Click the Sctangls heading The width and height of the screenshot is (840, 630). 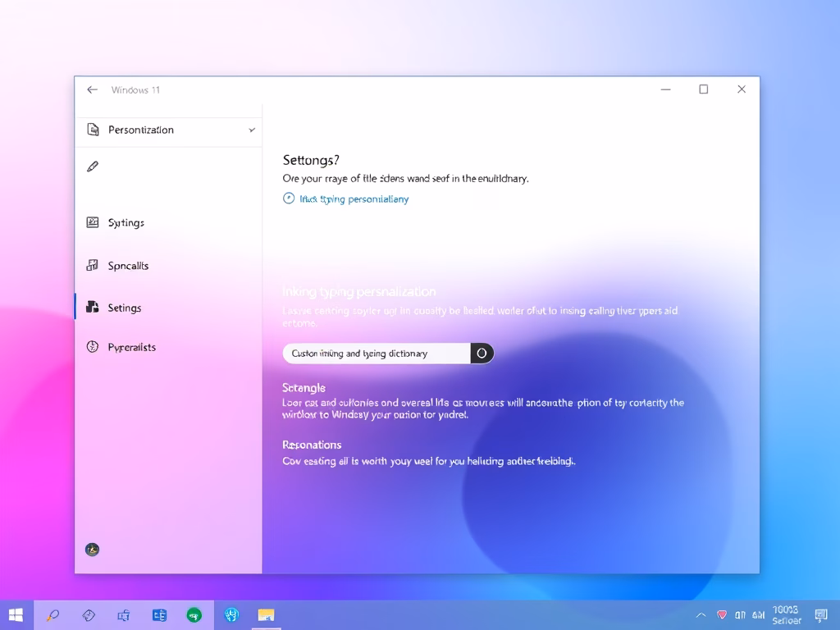pyautogui.click(x=304, y=388)
